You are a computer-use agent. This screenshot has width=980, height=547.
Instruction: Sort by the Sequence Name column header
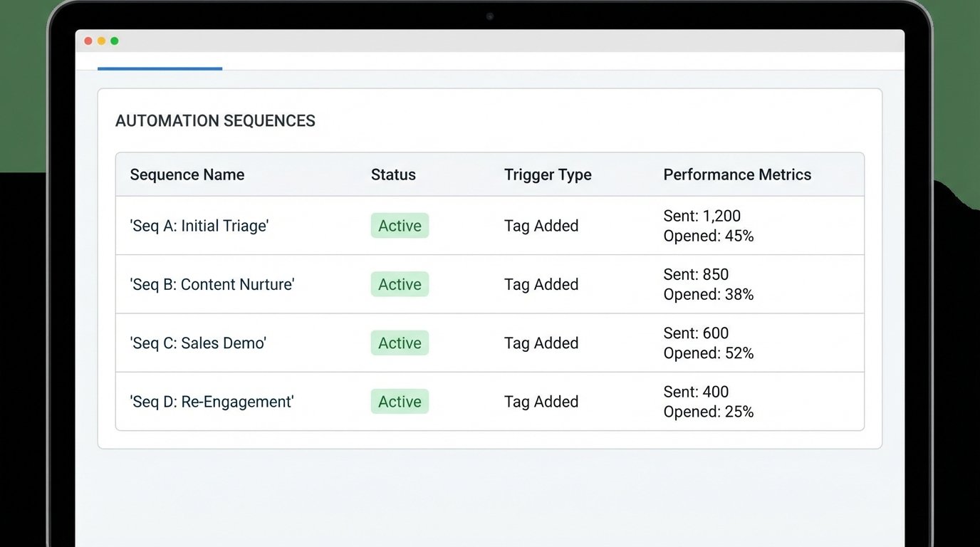[x=187, y=174]
